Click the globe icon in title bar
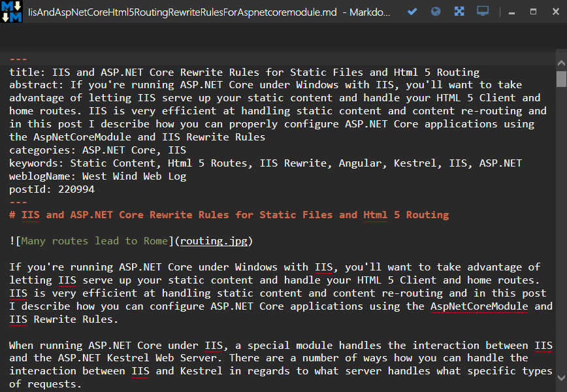 [x=436, y=12]
